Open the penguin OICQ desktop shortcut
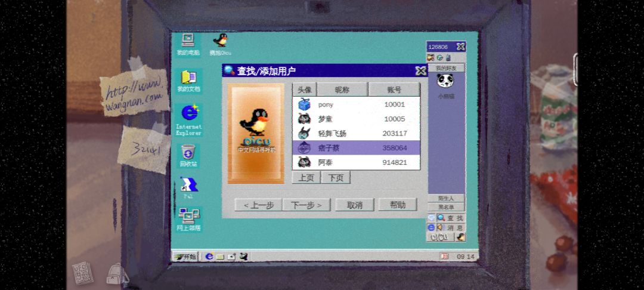The width and height of the screenshot is (644, 290). click(221, 44)
